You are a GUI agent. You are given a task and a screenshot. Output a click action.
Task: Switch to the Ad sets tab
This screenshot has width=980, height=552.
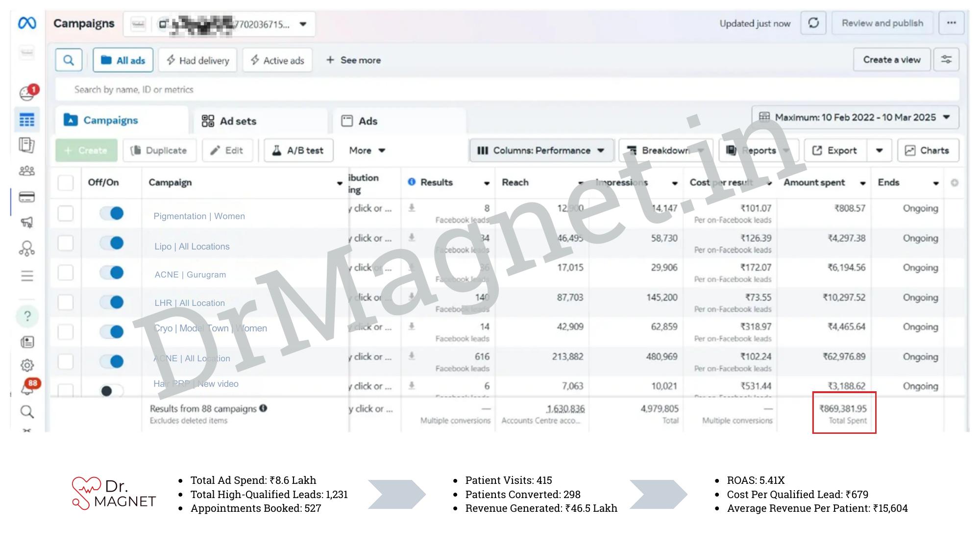point(260,121)
